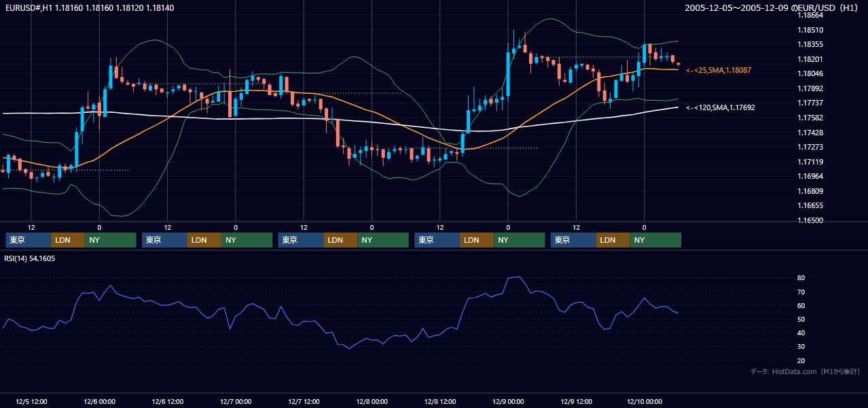
Task: Select the 12/6 00:00 time label
Action: point(99,401)
